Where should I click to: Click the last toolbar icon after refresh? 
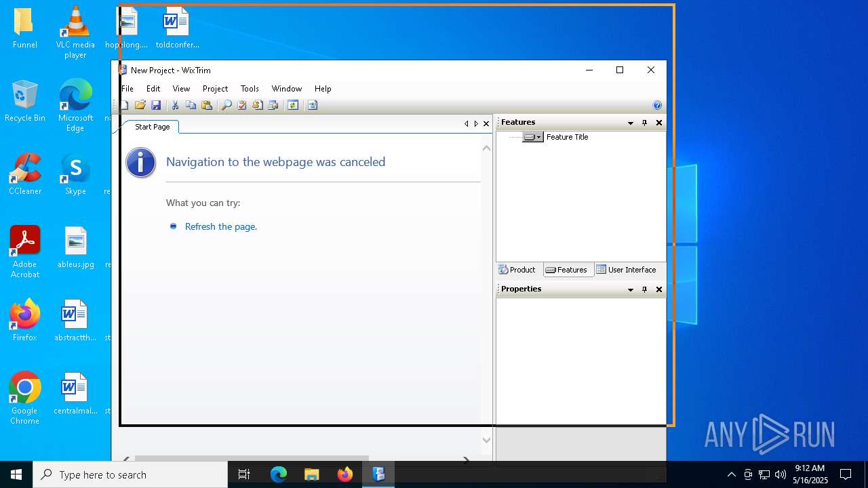point(313,105)
